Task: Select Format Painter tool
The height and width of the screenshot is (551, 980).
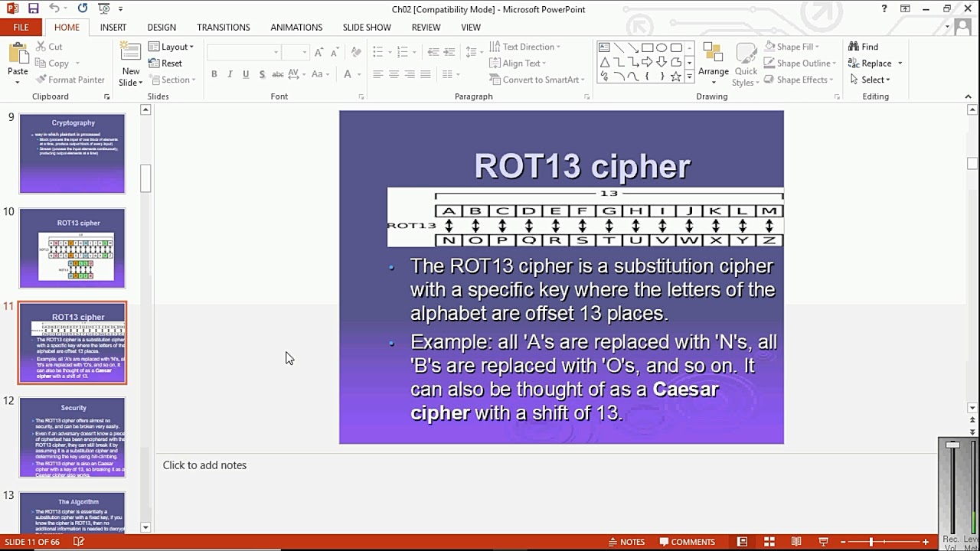Action: pos(70,80)
